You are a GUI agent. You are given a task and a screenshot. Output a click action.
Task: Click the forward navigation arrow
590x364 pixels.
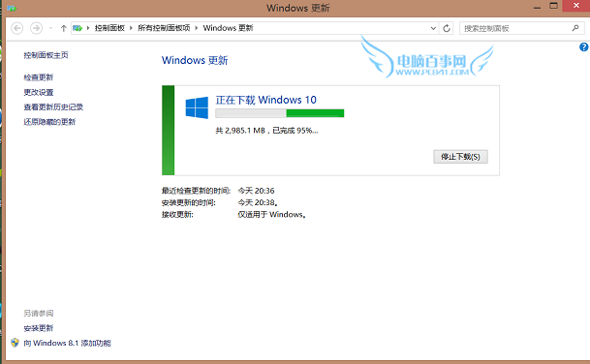tap(36, 28)
